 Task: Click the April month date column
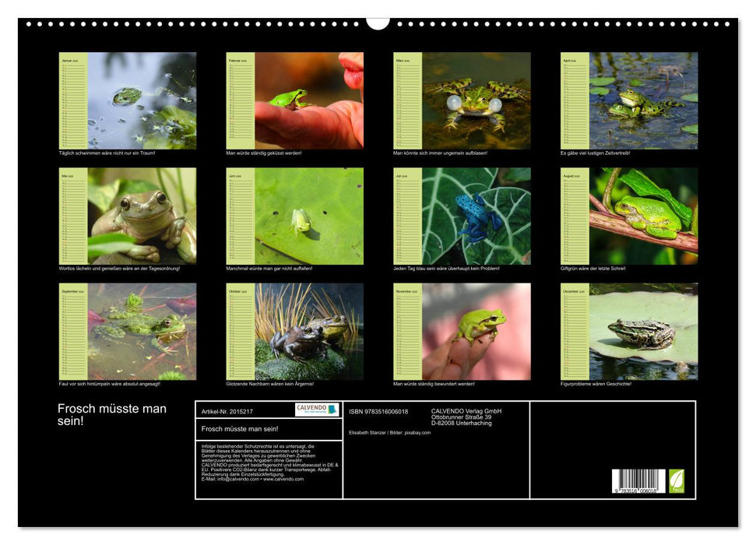(x=575, y=100)
